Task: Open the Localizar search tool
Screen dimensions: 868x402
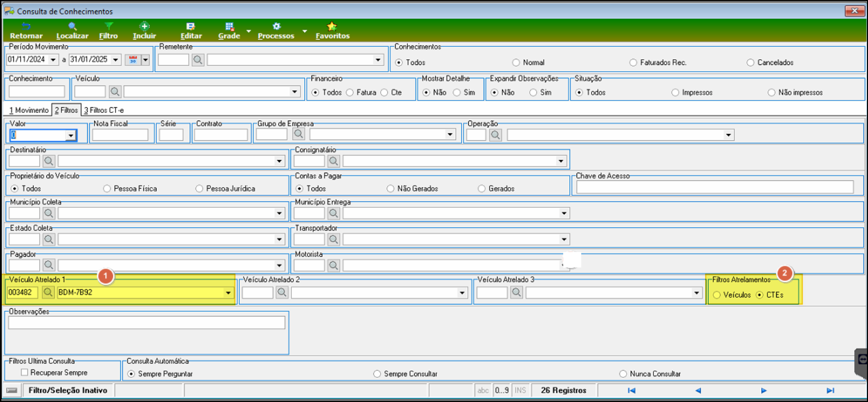Action: pyautogui.click(x=72, y=26)
